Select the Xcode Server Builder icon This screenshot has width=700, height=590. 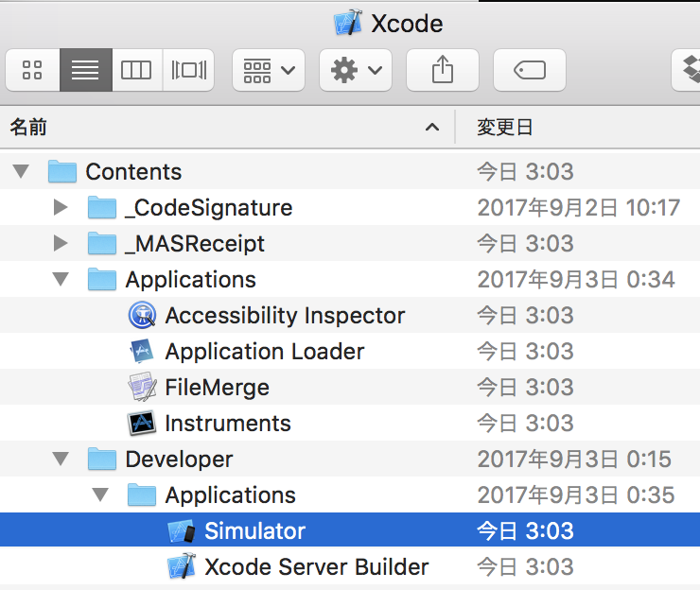(181, 567)
